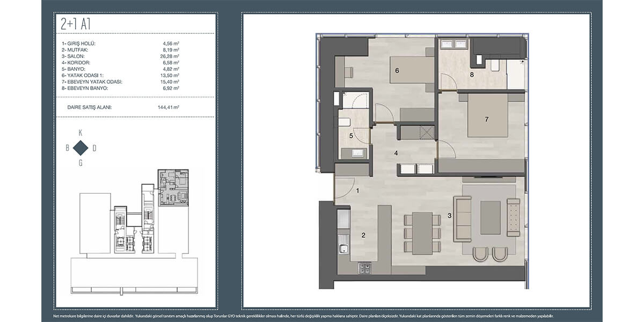
Task: Click the highlighted unit in the key plan
Action: pyautogui.click(x=173, y=188)
